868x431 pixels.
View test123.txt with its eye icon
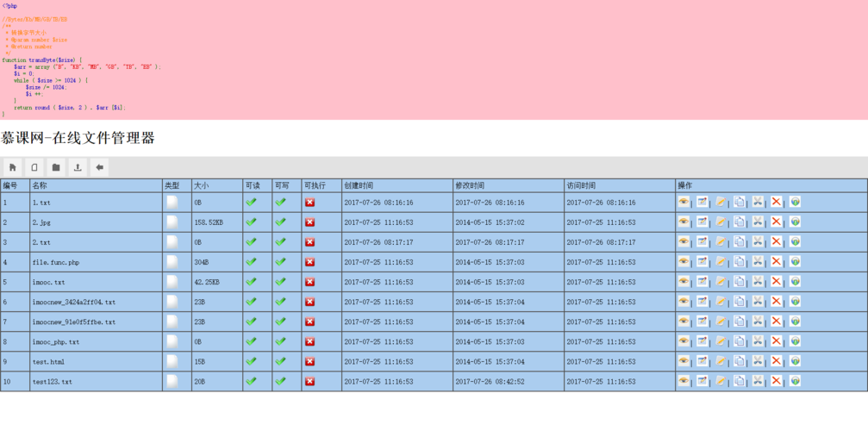coord(684,381)
